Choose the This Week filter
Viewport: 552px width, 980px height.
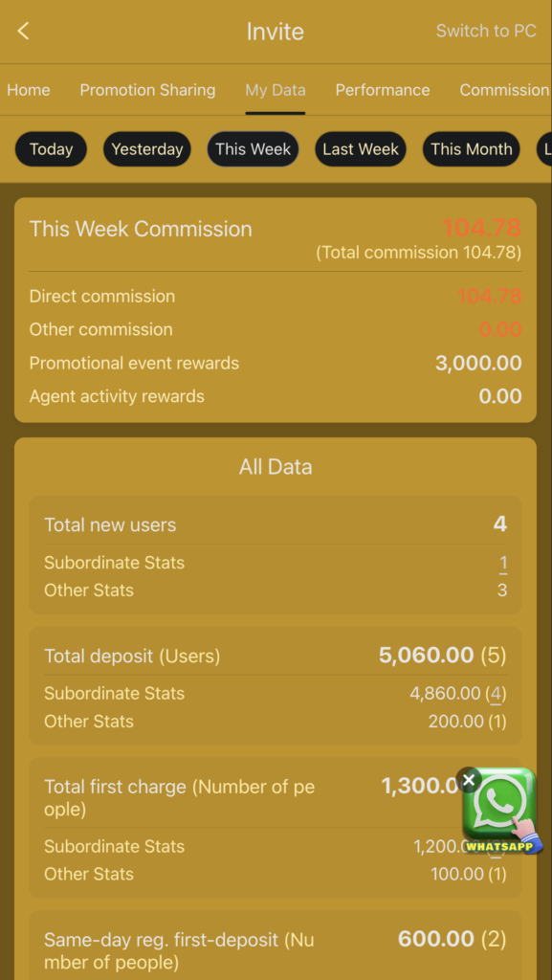[x=253, y=149]
